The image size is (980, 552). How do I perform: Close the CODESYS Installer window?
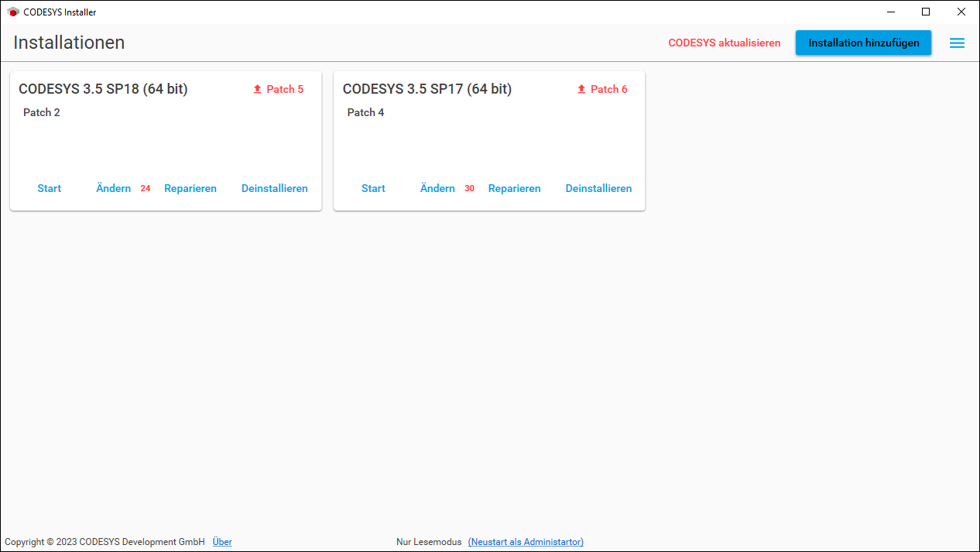[961, 12]
